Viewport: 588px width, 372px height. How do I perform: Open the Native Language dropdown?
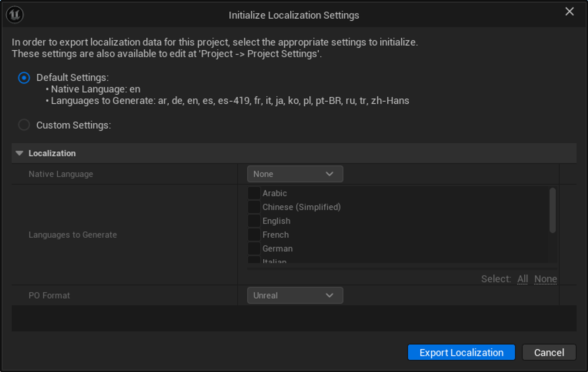coord(295,174)
